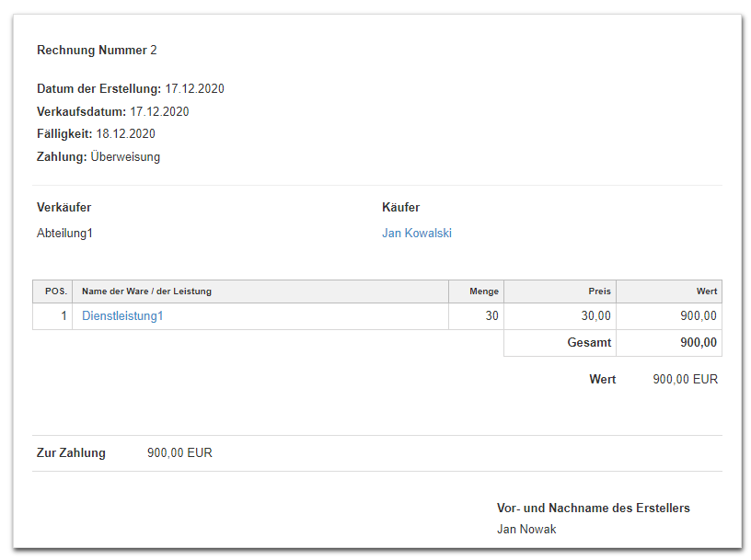Open the Dienstleistung1 item link
751x560 pixels.
[x=122, y=316]
